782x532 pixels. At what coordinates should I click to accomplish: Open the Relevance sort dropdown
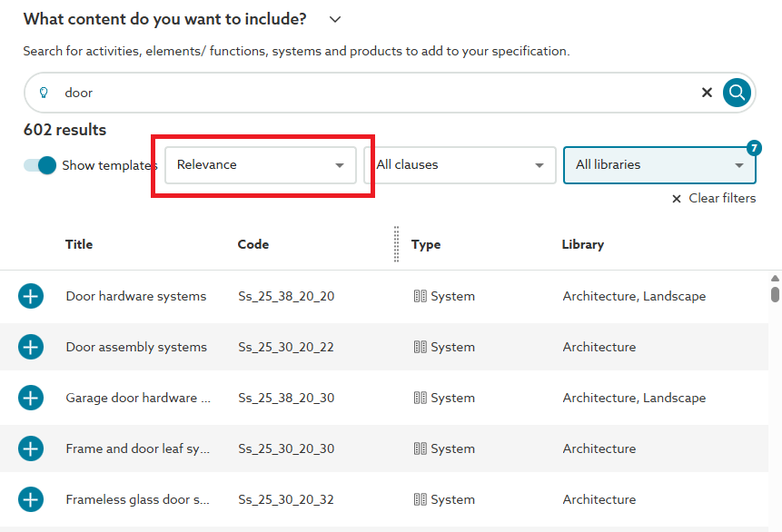pos(261,165)
